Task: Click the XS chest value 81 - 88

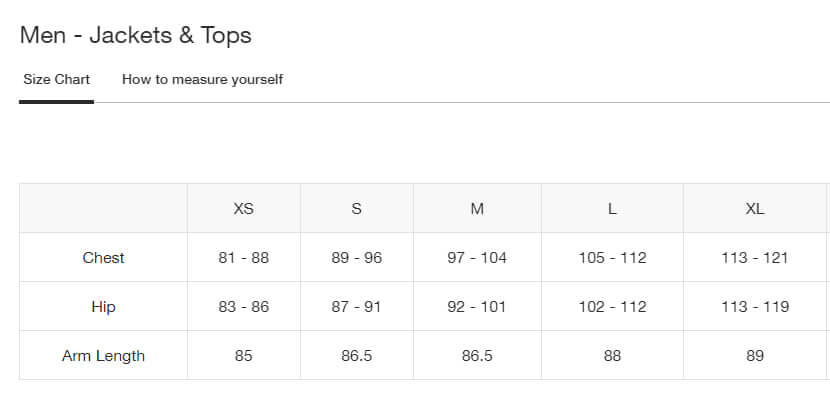Action: (243, 258)
